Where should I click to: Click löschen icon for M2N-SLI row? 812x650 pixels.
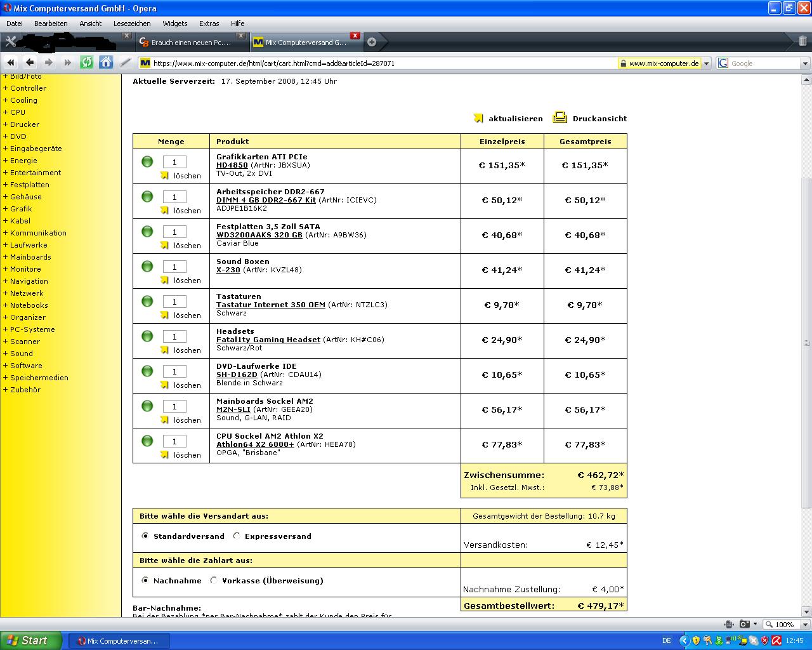(x=164, y=420)
